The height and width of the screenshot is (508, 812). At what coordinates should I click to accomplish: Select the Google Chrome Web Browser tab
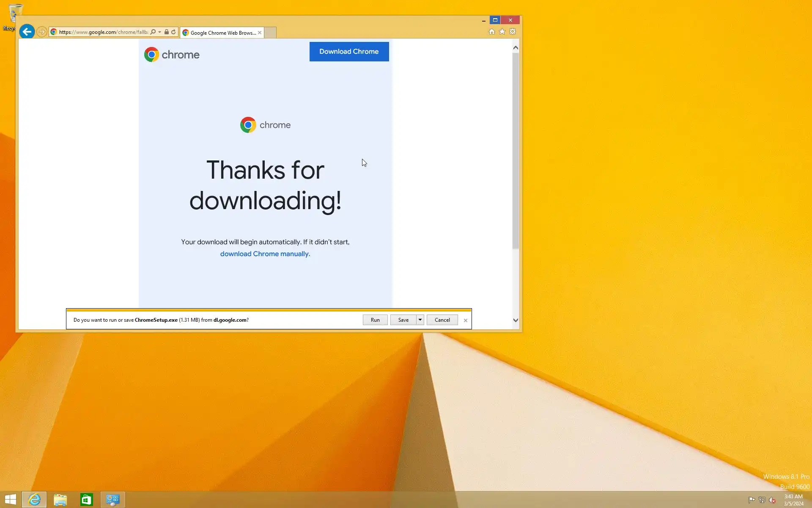(x=220, y=33)
